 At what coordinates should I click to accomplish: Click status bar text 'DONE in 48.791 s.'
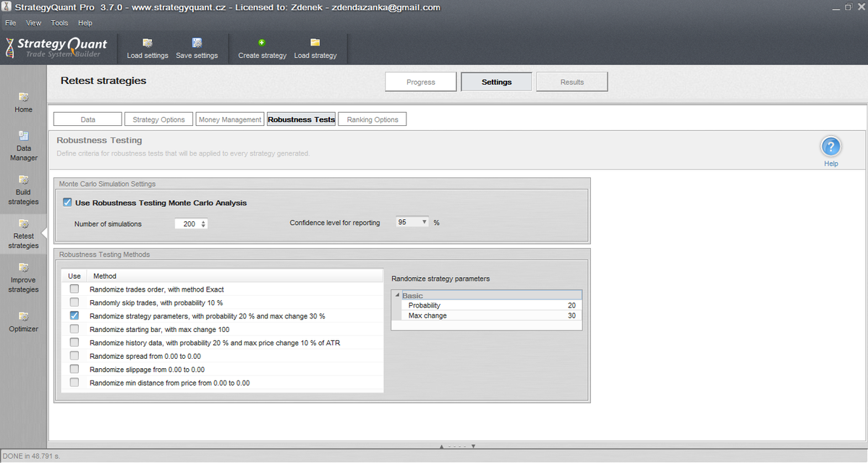click(32, 456)
